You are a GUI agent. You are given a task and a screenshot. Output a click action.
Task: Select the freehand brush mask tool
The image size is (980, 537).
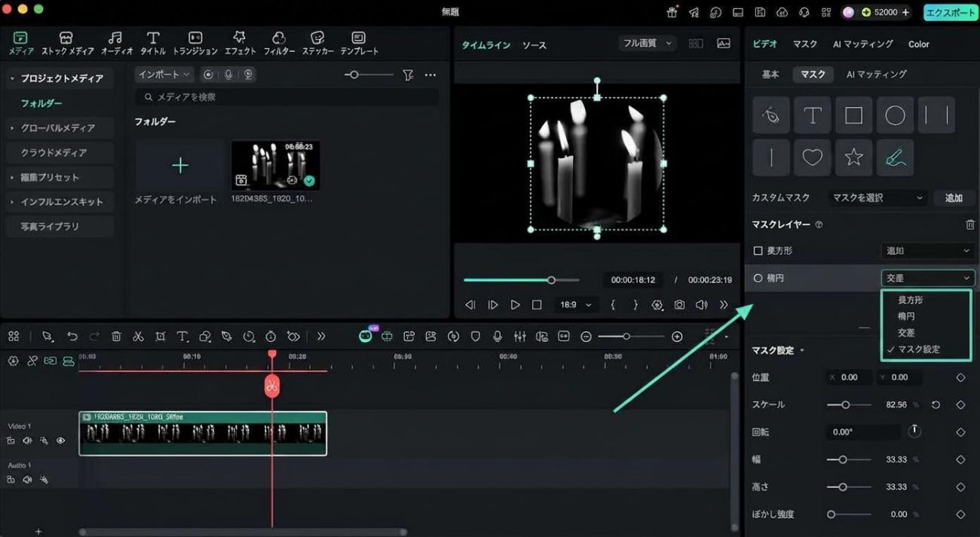(x=895, y=157)
